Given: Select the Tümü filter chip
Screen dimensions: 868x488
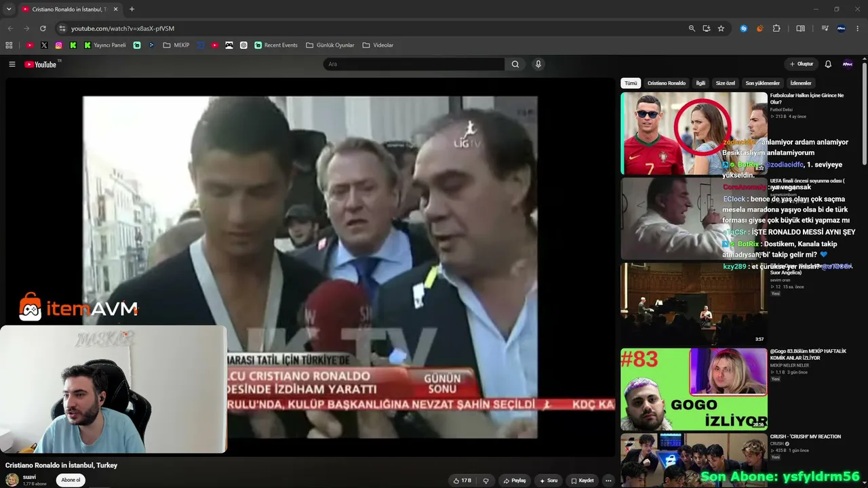Looking at the screenshot, I should 631,83.
